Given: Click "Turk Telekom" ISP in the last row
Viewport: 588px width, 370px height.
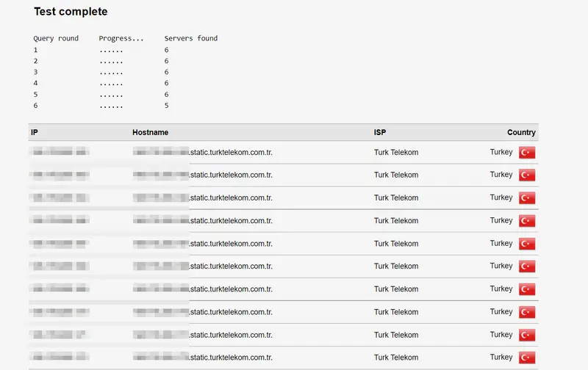Looking at the screenshot, I should point(396,358).
